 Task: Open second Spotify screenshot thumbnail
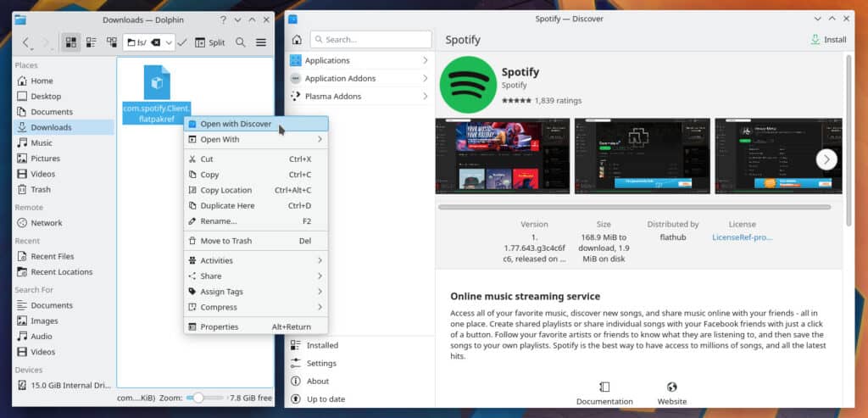[x=643, y=155]
